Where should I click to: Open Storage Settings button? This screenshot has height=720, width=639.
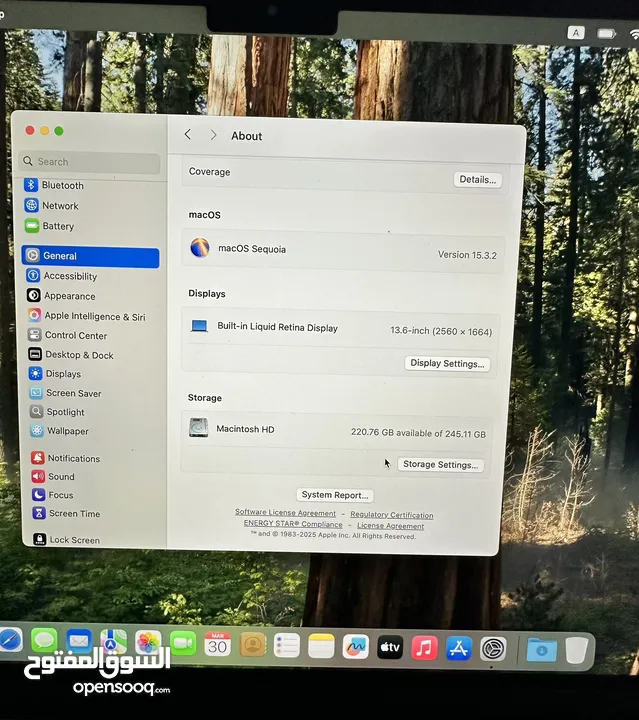coord(440,464)
